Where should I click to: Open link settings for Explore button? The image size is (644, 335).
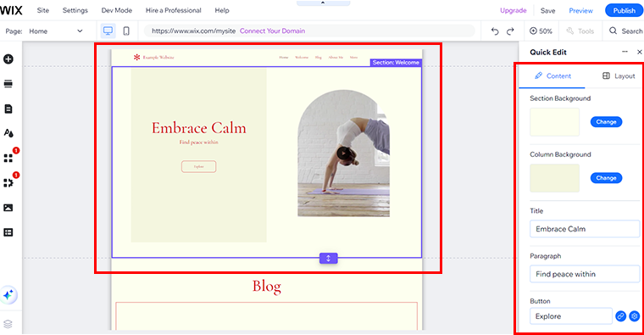pos(620,316)
